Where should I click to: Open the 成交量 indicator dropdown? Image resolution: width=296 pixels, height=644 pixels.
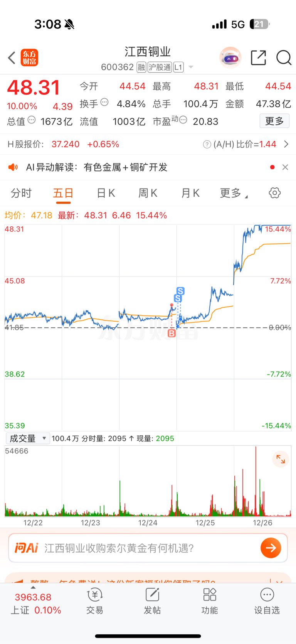pos(28,438)
